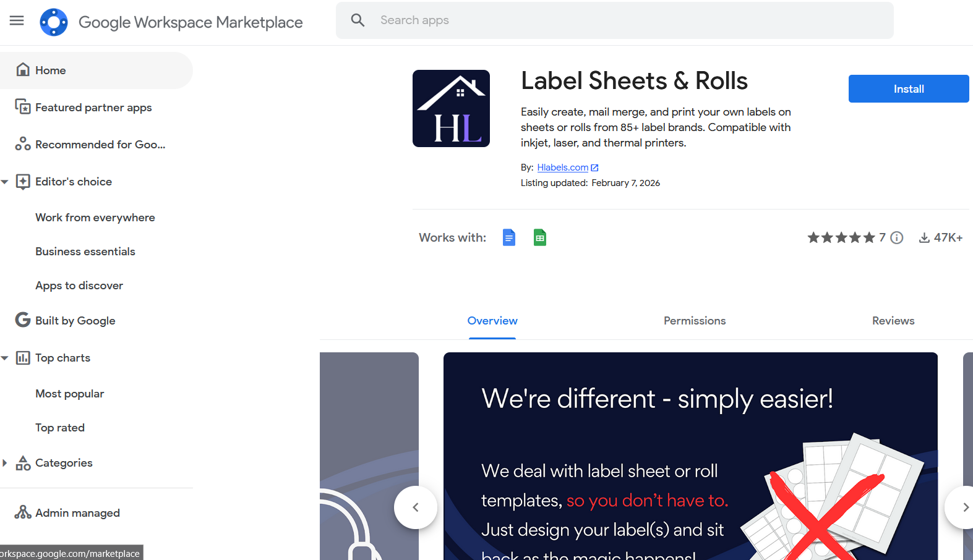The height and width of the screenshot is (560, 973).
Task: Go to previous carousel slide
Action: point(416,507)
